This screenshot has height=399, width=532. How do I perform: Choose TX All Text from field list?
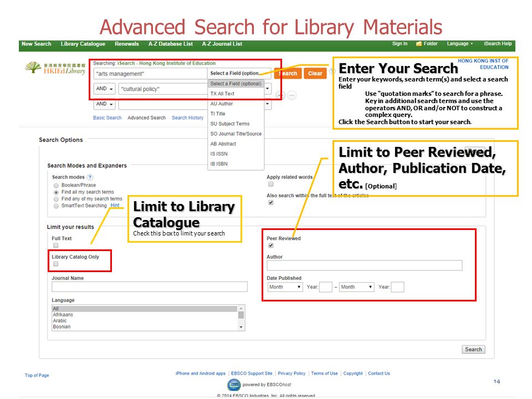(236, 94)
